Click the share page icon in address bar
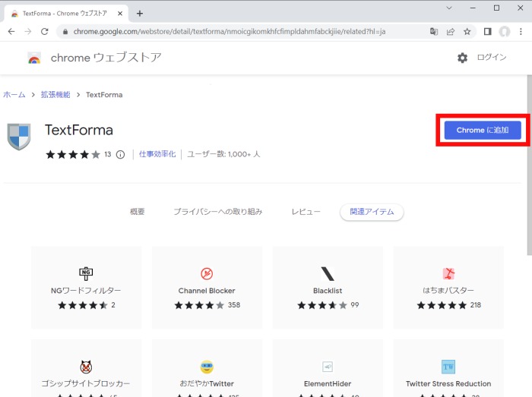 point(451,32)
